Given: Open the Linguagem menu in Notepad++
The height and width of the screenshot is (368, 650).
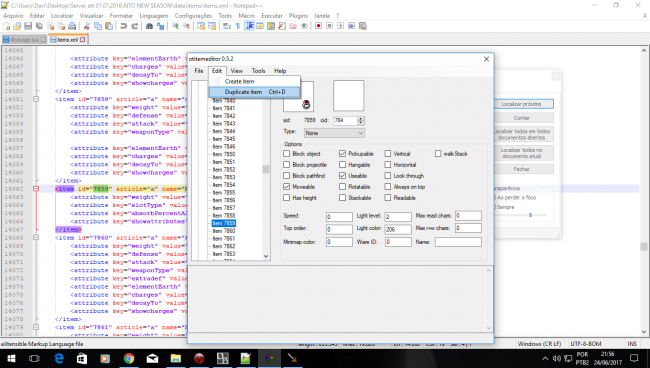Looking at the screenshot, I should pos(154,16).
